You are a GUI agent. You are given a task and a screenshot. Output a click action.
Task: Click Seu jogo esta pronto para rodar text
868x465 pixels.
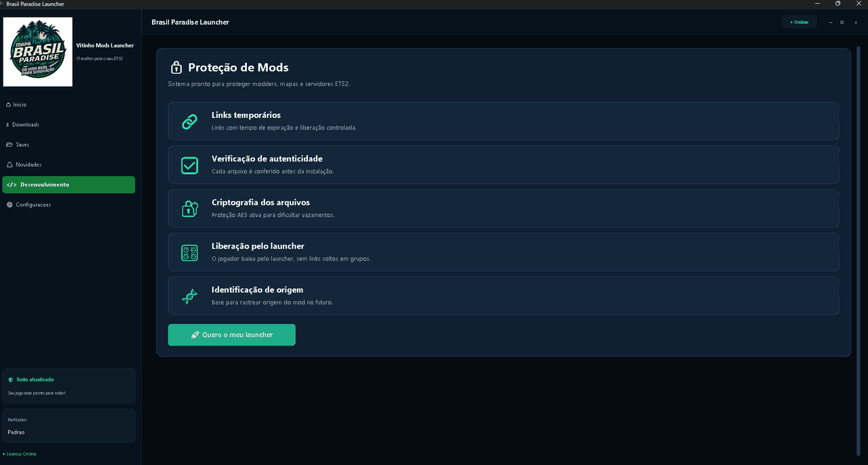37,393
